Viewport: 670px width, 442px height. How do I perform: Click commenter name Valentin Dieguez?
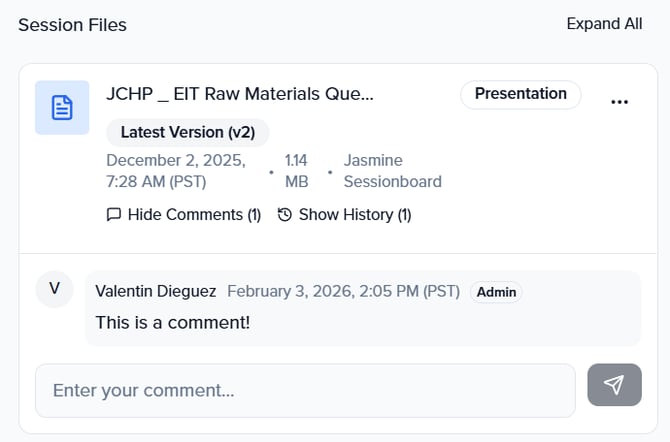coord(155,291)
